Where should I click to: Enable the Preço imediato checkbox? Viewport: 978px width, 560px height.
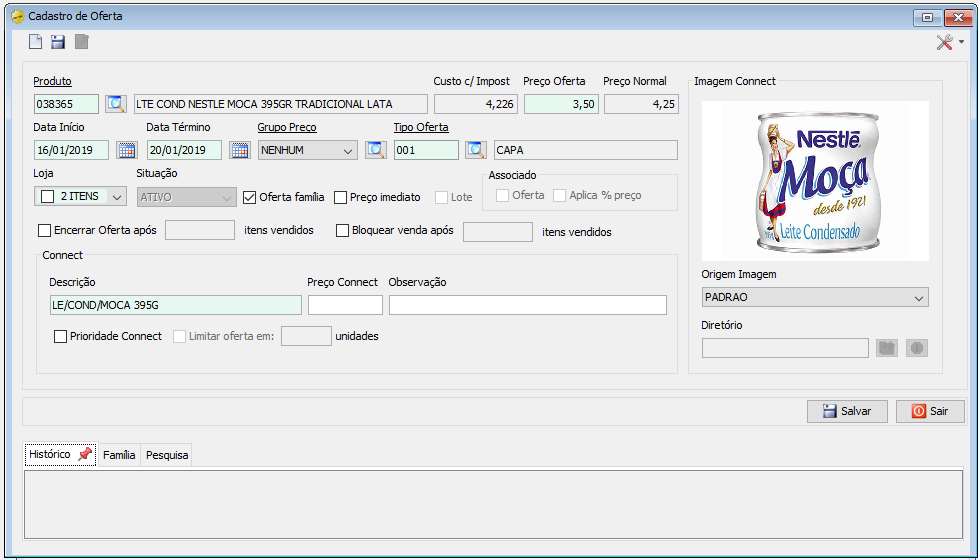341,198
